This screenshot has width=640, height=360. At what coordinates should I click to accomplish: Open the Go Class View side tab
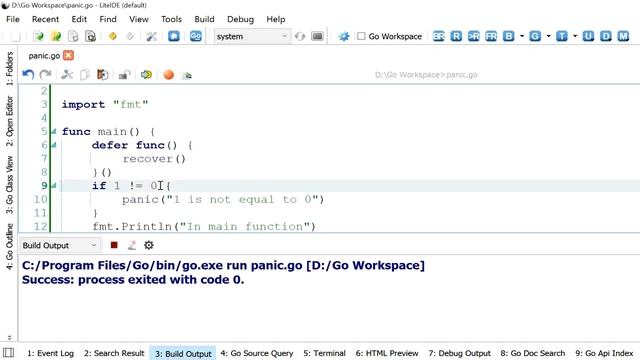[x=9, y=184]
